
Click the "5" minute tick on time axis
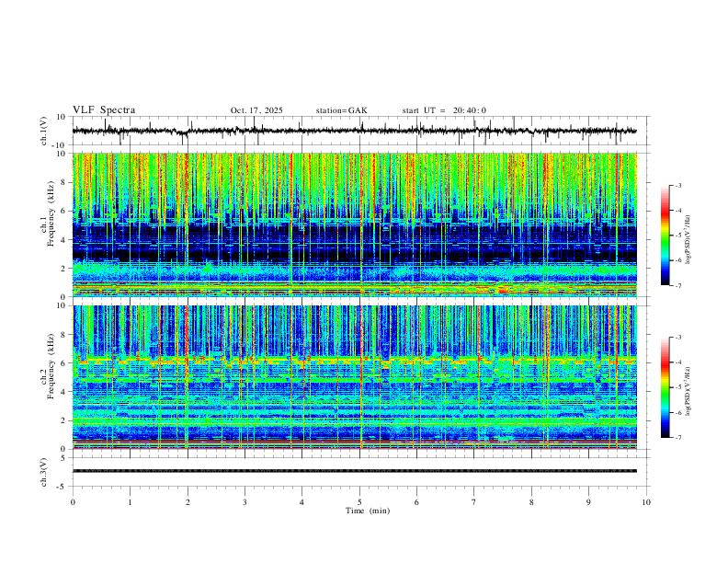[x=359, y=502]
